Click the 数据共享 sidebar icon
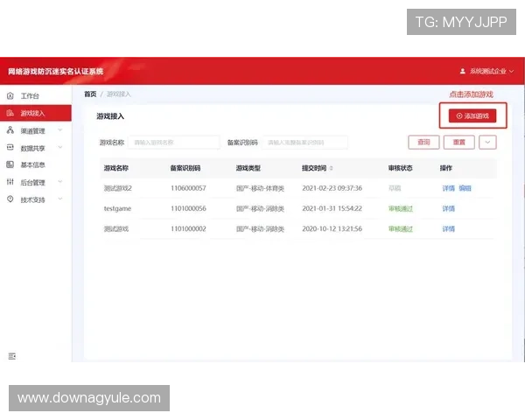 (10, 148)
